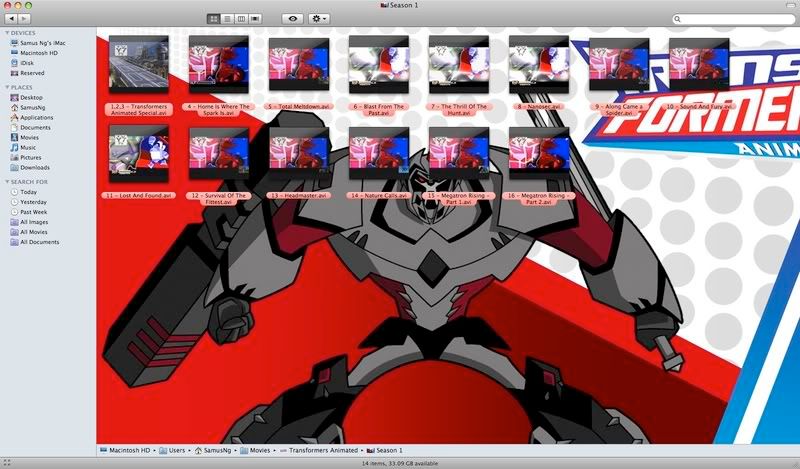Go to Music in the sidebar

coord(28,147)
